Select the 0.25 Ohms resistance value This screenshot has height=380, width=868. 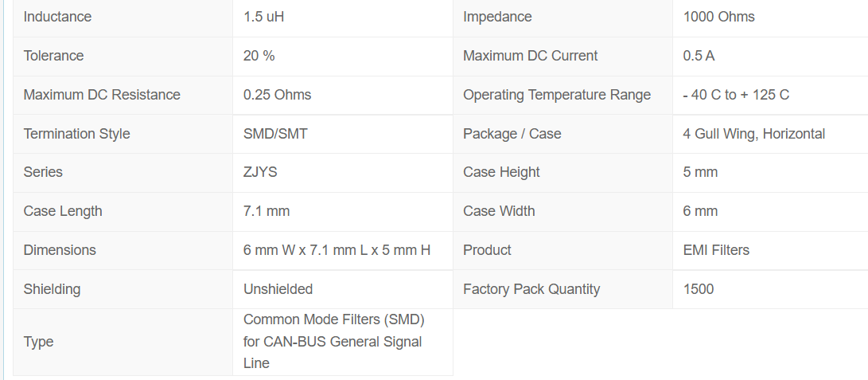click(x=277, y=95)
